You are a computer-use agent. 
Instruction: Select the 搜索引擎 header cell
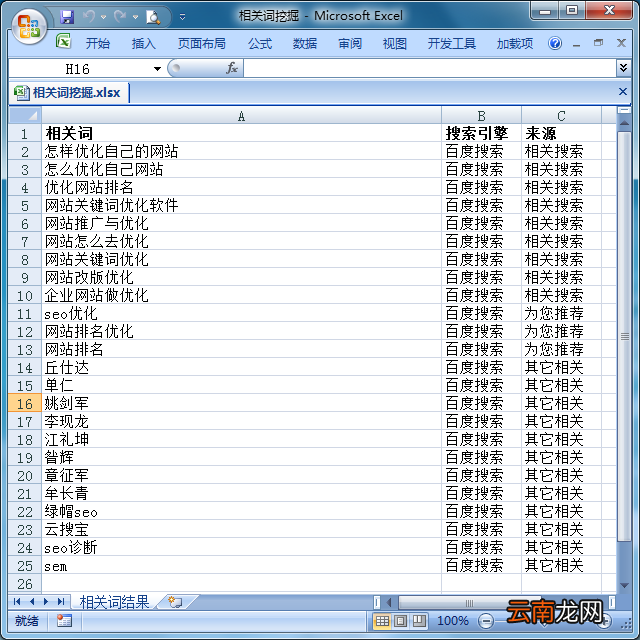(x=481, y=133)
